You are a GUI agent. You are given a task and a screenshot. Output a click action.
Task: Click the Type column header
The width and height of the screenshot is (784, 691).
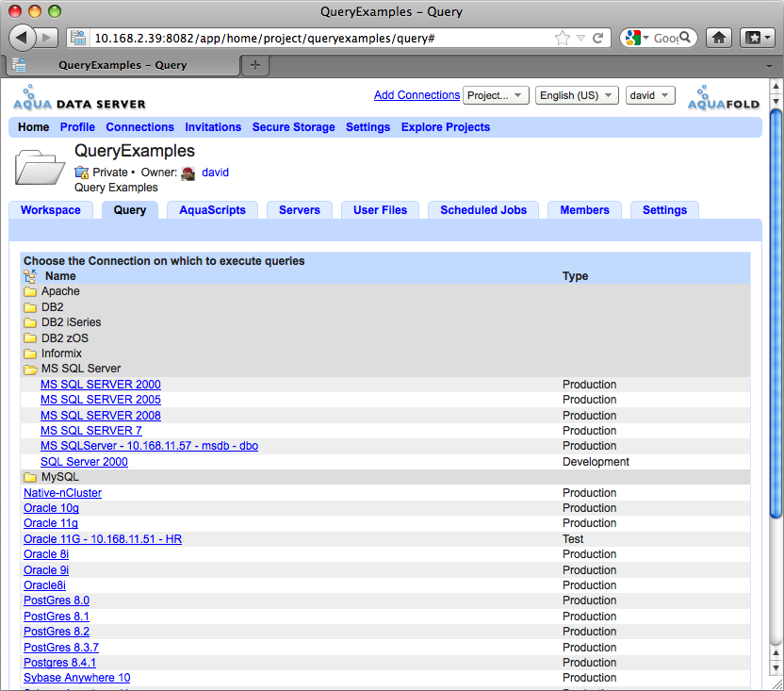click(575, 276)
